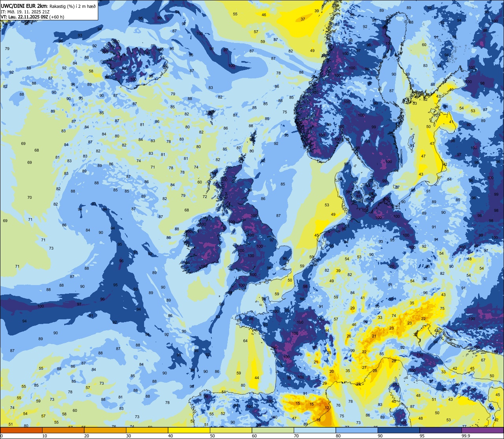
Task: Click the 40–50% bright yellow legend swatch
Action: [x=189, y=430]
